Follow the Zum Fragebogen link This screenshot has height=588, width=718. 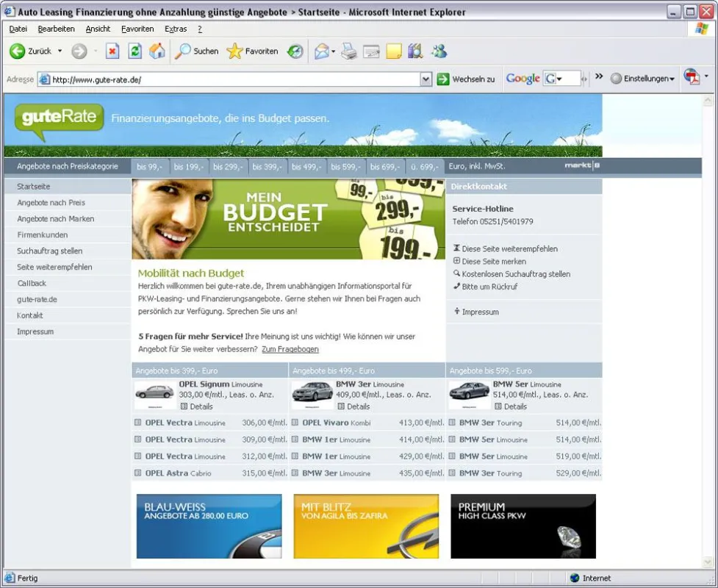point(290,349)
